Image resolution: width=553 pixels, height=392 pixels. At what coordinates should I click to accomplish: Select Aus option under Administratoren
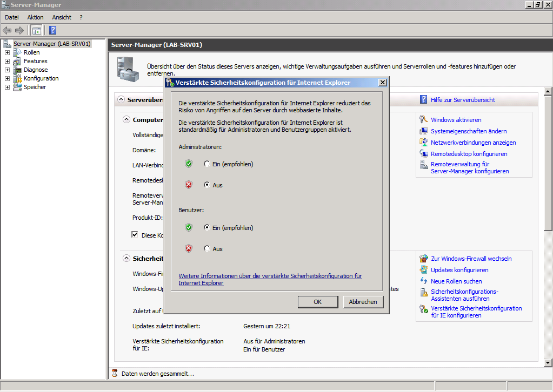(207, 185)
